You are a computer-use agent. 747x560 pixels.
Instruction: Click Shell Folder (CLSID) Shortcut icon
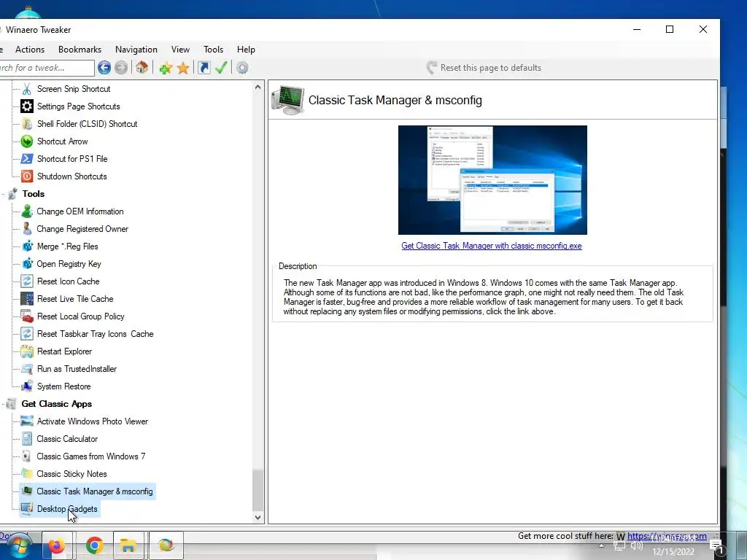(27, 124)
